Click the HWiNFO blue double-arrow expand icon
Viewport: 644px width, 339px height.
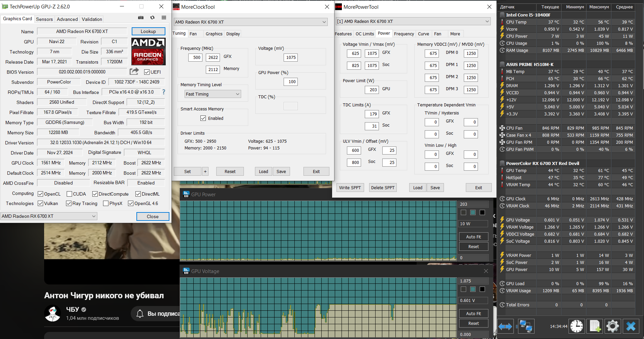point(505,326)
